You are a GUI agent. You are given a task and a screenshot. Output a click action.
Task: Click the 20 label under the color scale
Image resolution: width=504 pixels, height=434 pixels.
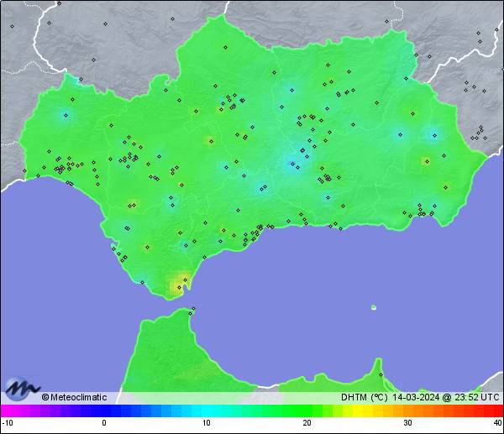(307, 423)
